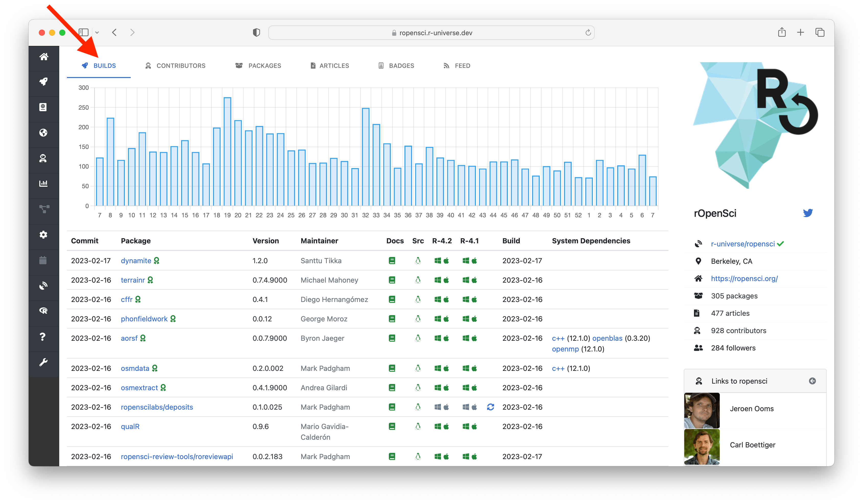Viewport: 863px width, 504px height.
Task: Click the week 19 chart bar
Action: pos(227,152)
